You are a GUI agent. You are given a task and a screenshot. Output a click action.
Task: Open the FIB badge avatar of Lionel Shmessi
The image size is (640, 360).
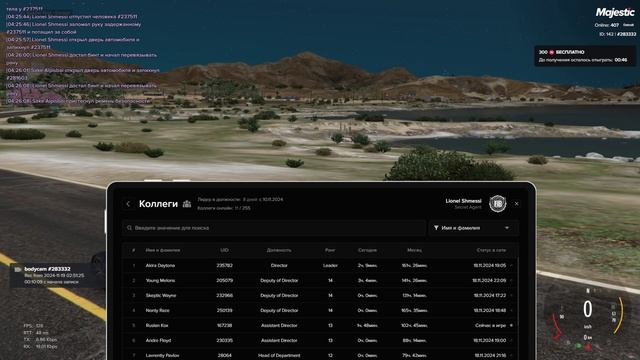(498, 203)
